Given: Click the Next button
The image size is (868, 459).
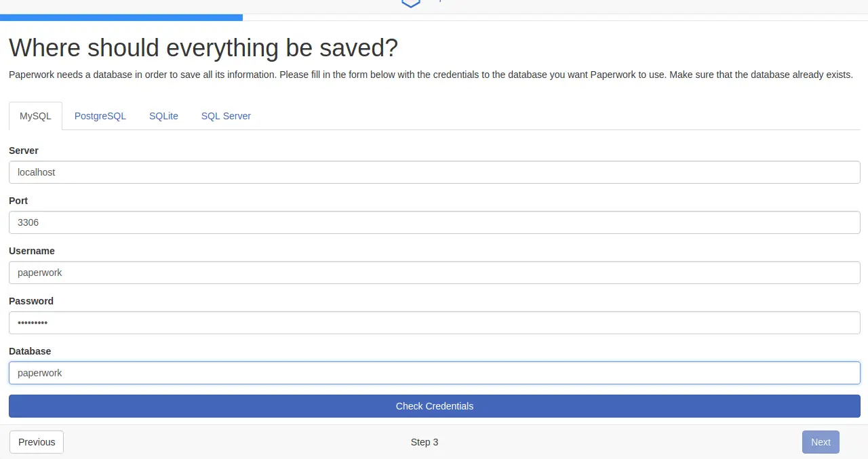Looking at the screenshot, I should click(x=821, y=442).
